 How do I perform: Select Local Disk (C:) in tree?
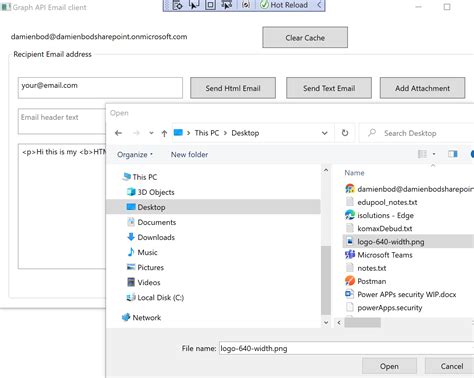(x=155, y=297)
